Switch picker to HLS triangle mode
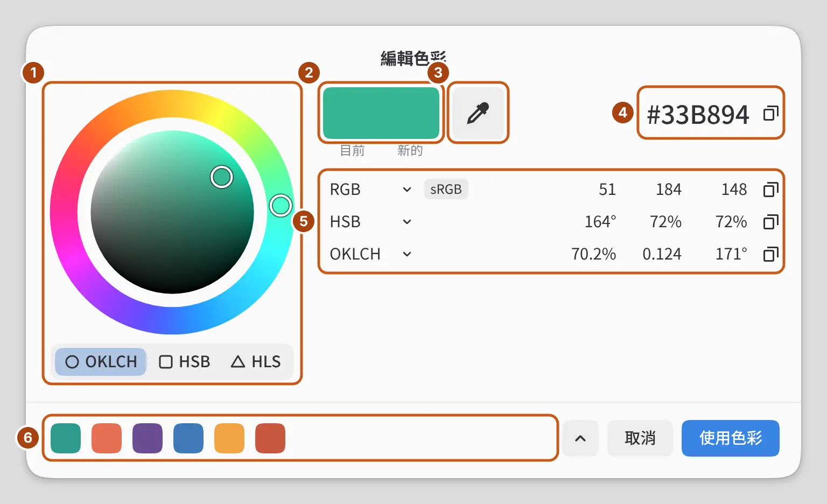 click(x=256, y=361)
